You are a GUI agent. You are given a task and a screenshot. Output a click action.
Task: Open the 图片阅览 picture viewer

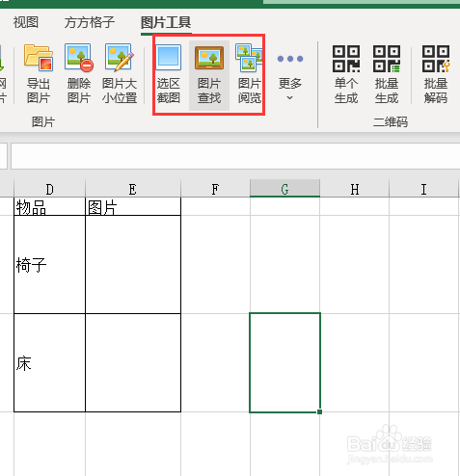[249, 74]
